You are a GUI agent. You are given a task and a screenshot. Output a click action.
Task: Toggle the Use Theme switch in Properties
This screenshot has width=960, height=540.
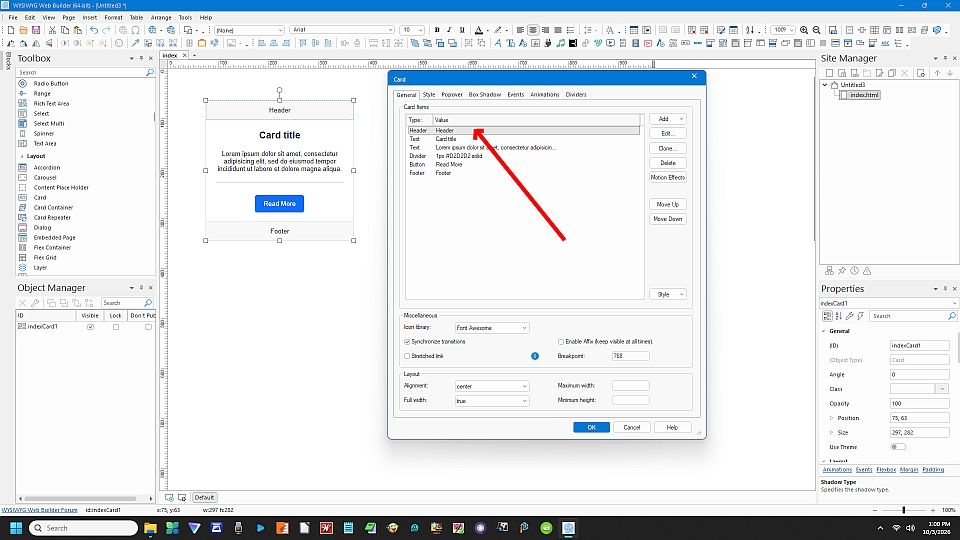pos(898,447)
